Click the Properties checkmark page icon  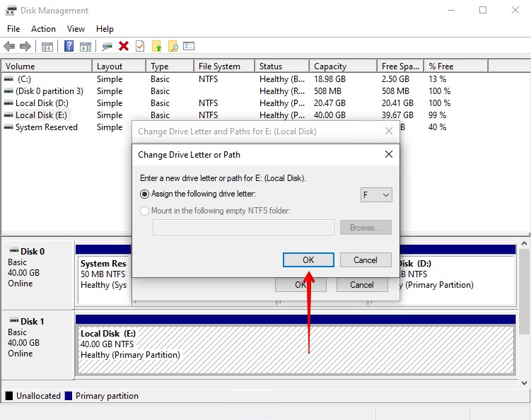pyautogui.click(x=140, y=47)
